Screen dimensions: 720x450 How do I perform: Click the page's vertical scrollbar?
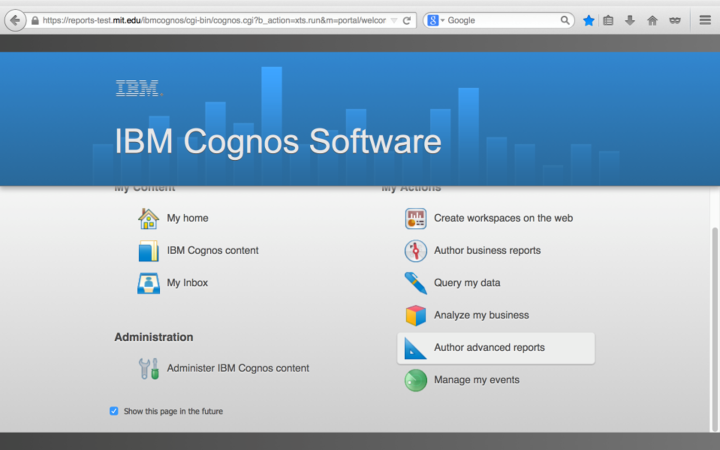tap(714, 300)
